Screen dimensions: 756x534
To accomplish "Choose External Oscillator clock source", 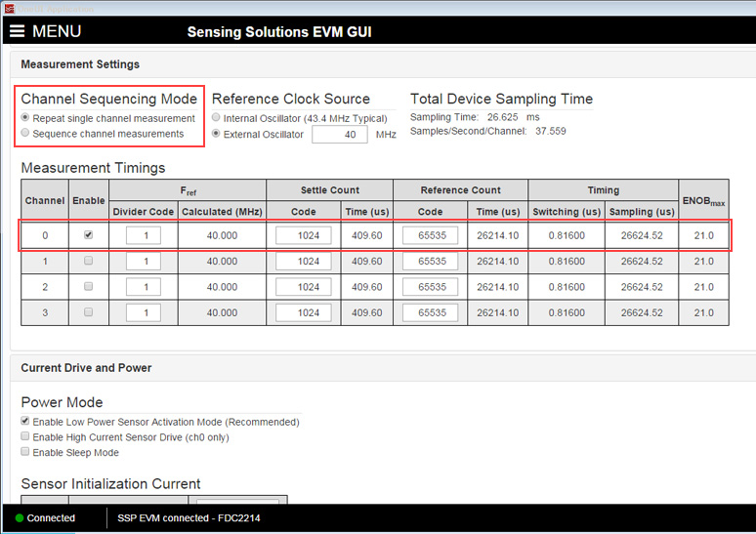I will click(216, 134).
